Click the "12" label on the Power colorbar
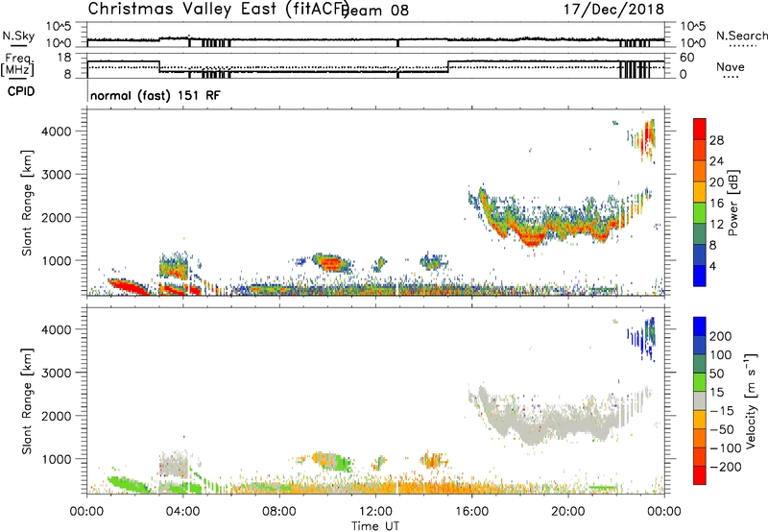Image resolution: width=768 pixels, height=532 pixels. pyautogui.click(x=716, y=225)
